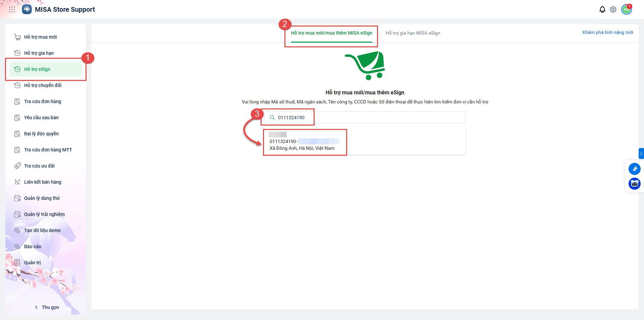644x320 pixels.
Task: Click the calendar icon beside Quản lý dùng thử
Action: [17, 198]
